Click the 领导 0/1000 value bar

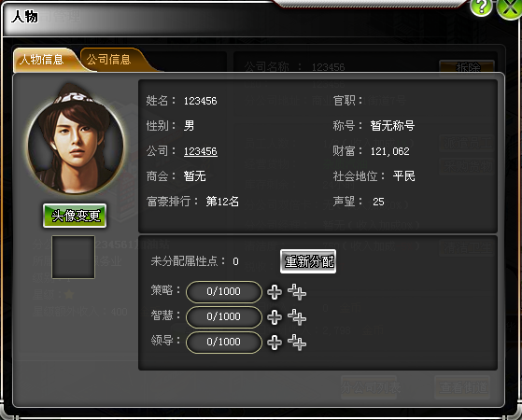(224, 343)
